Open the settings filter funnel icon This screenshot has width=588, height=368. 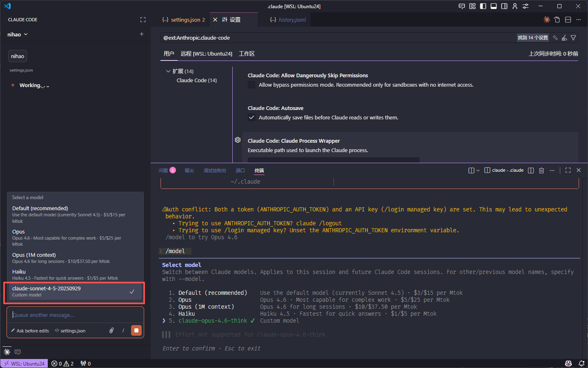573,38
